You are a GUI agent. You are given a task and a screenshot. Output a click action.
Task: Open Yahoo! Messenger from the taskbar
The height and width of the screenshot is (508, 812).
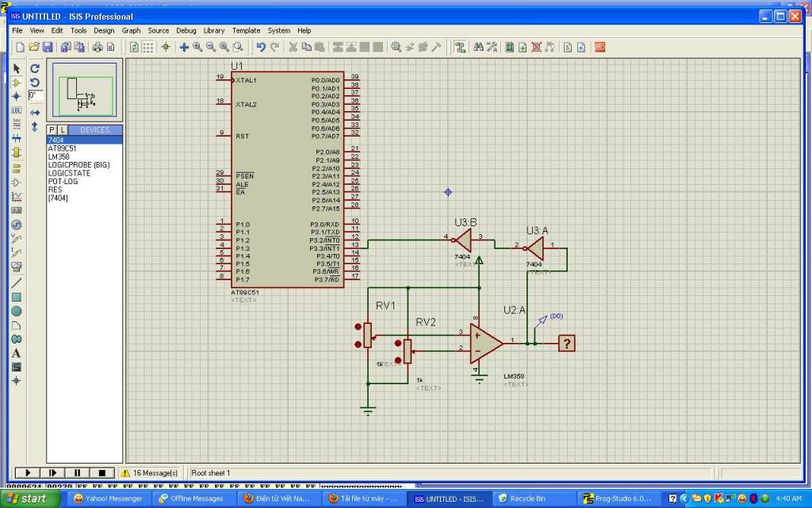[108, 498]
